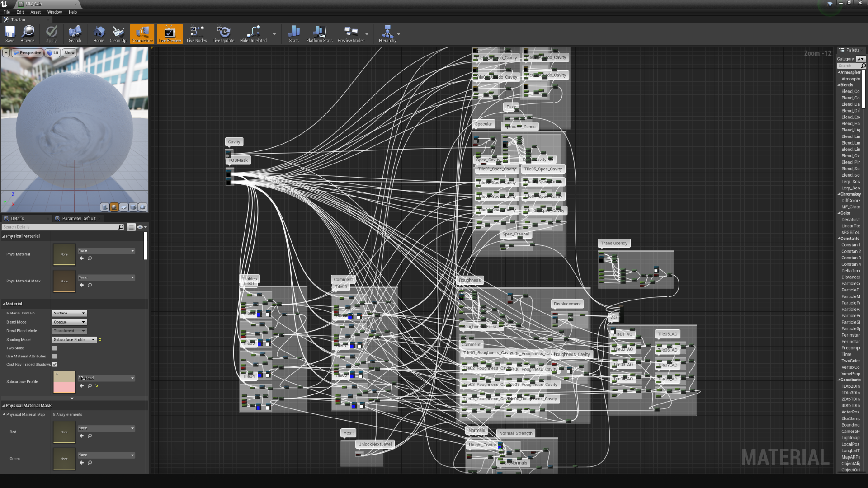Open the Asset menu

(x=35, y=12)
